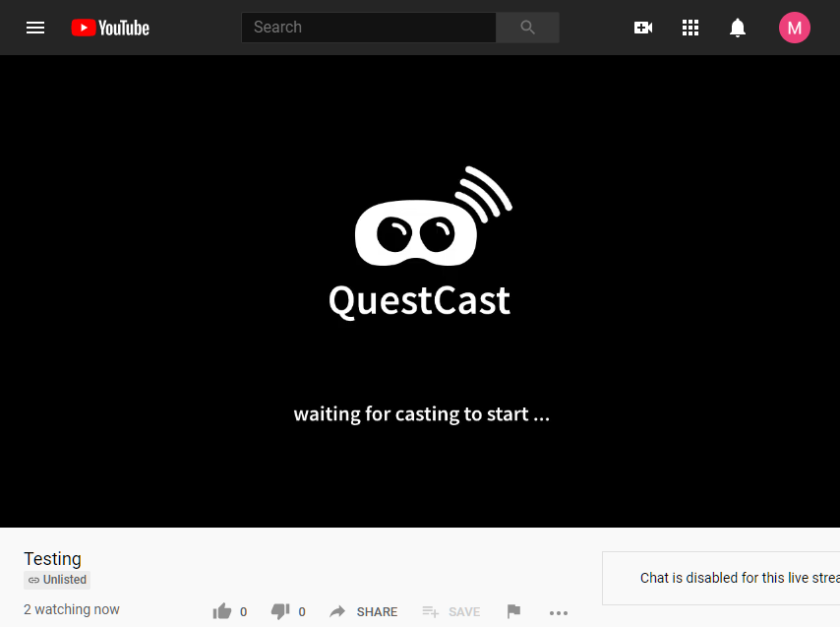Open the hamburger guide menu
The width and height of the screenshot is (840, 627).
click(35, 28)
